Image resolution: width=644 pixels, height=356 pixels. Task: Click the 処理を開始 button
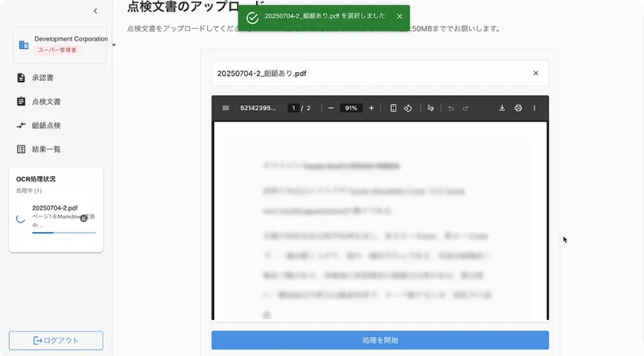coord(380,340)
